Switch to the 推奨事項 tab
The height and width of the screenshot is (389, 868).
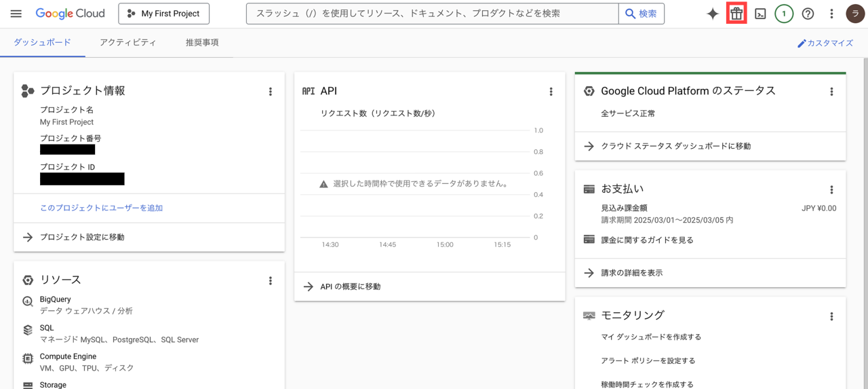pos(202,42)
